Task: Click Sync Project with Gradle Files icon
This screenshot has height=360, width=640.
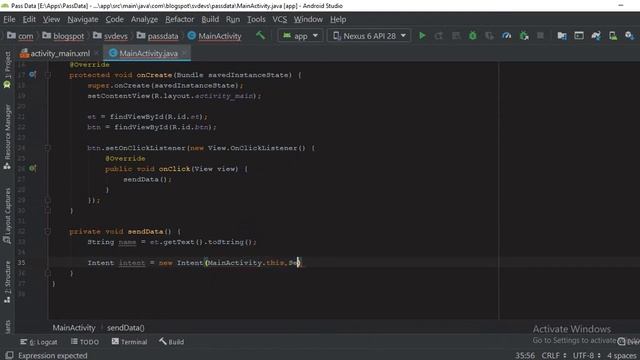Action: 596,36
